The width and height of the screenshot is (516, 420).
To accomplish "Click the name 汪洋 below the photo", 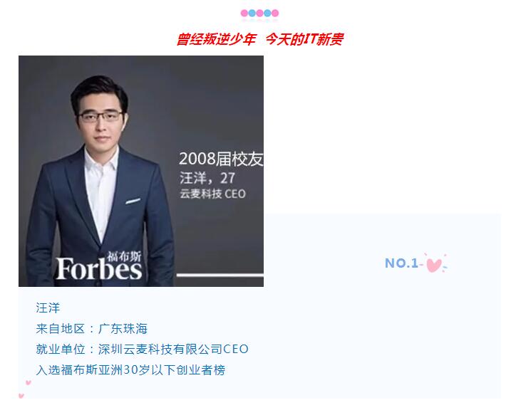I will click(48, 308).
